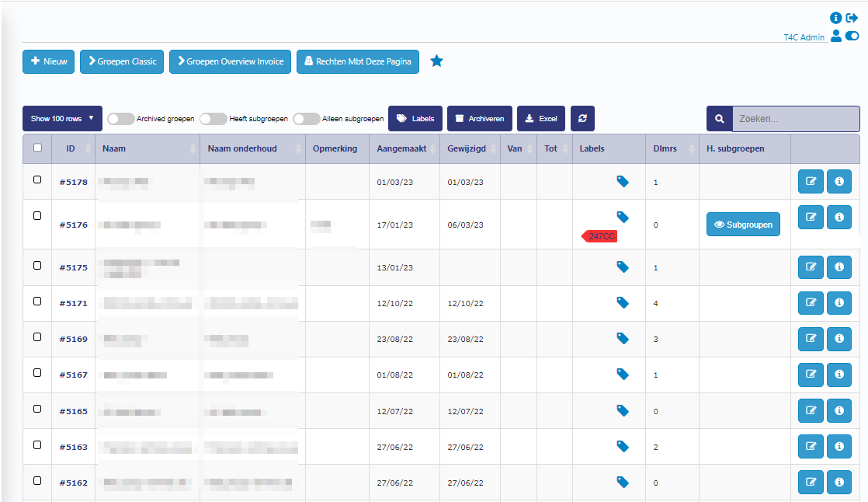Viewport: 868px width, 502px height.
Task: Open the info icon for group #5171
Action: 838,303
